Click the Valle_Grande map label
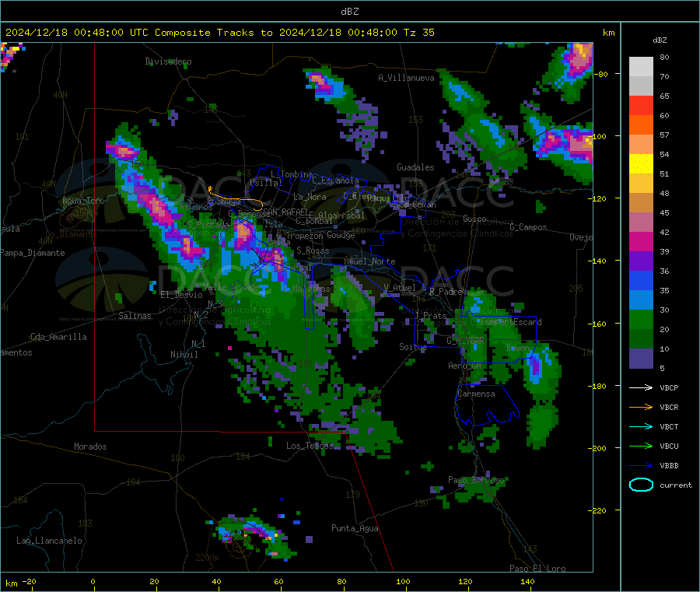The height and width of the screenshot is (592, 700). tap(231, 287)
